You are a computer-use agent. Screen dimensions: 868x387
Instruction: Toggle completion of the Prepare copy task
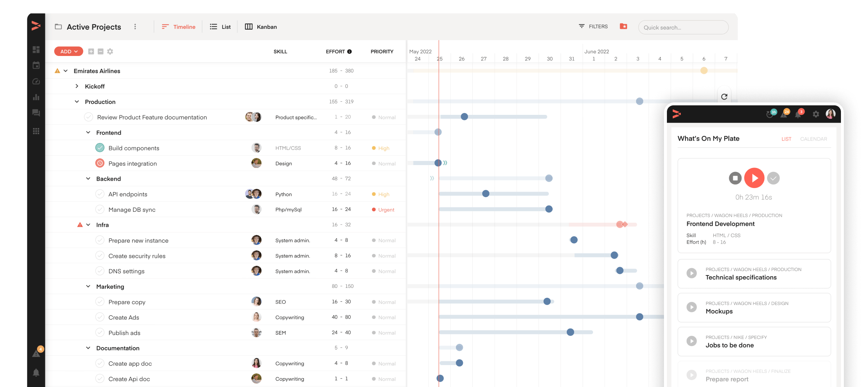coord(100,302)
